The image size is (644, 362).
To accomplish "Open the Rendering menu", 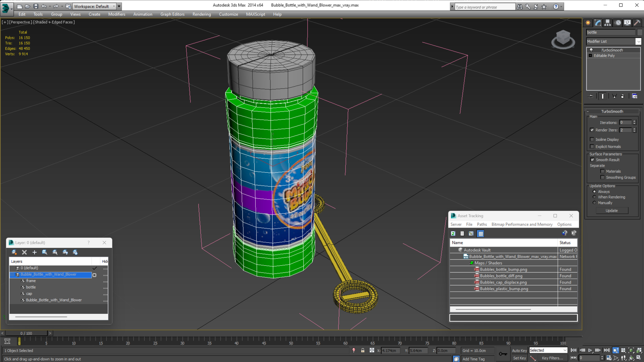I will [x=202, y=14].
